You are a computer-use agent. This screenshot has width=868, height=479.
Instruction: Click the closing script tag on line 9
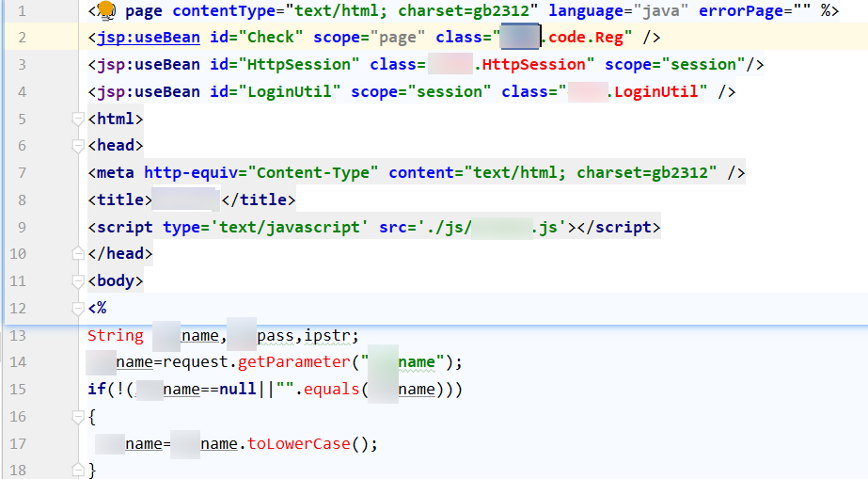point(619,227)
